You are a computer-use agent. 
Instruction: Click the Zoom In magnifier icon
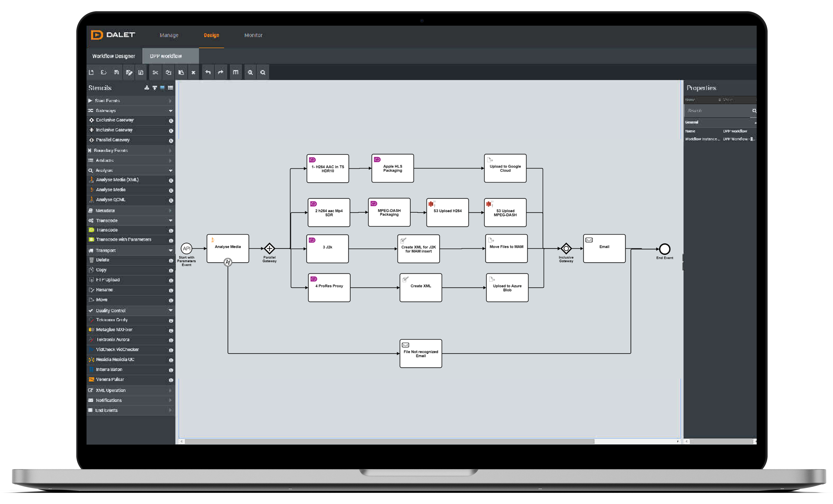(250, 72)
